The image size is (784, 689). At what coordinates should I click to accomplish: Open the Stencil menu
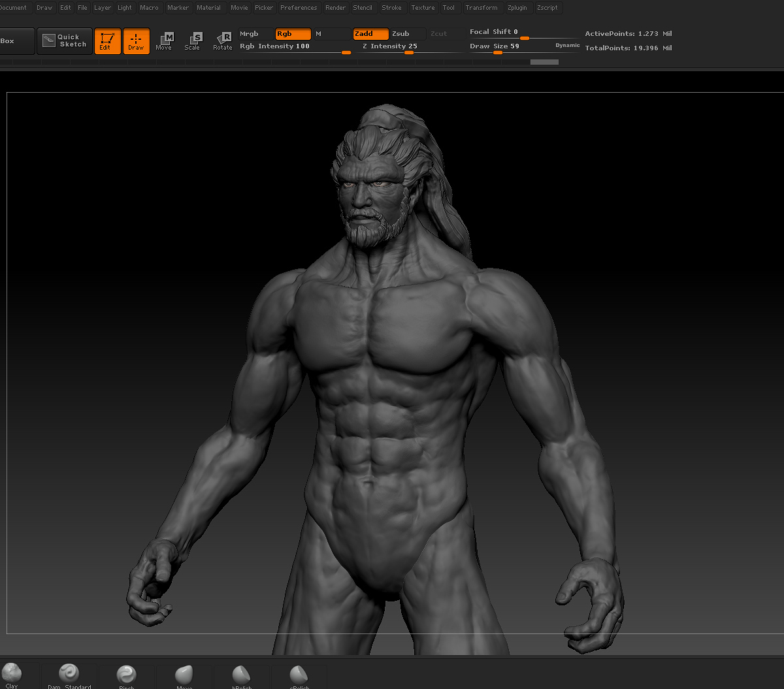click(363, 8)
